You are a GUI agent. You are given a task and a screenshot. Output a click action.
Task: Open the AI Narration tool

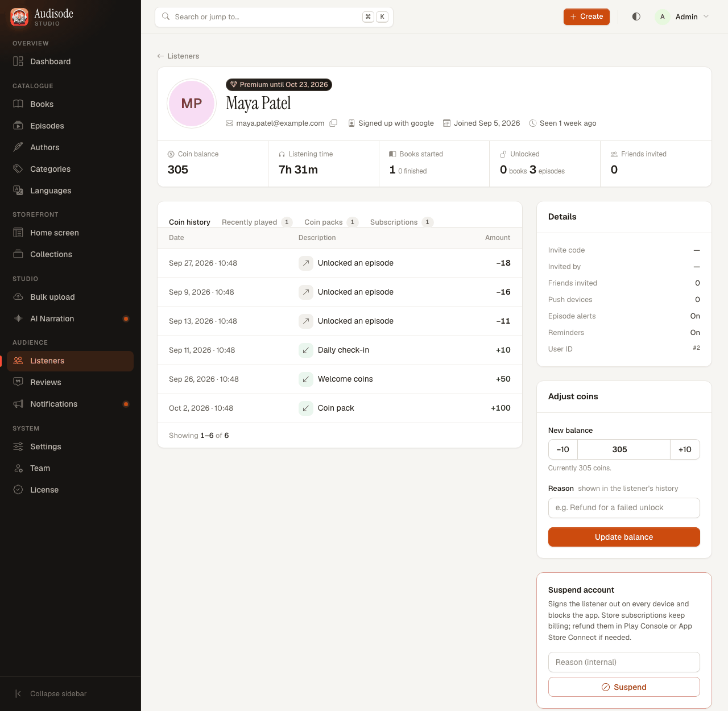pyautogui.click(x=71, y=319)
